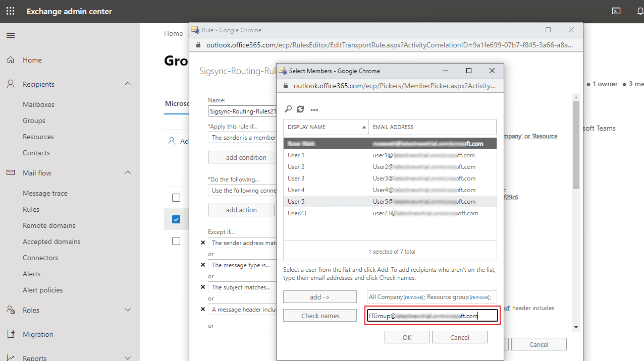Open the more options ellipsis menu
This screenshot has width=644, height=361.
point(314,109)
